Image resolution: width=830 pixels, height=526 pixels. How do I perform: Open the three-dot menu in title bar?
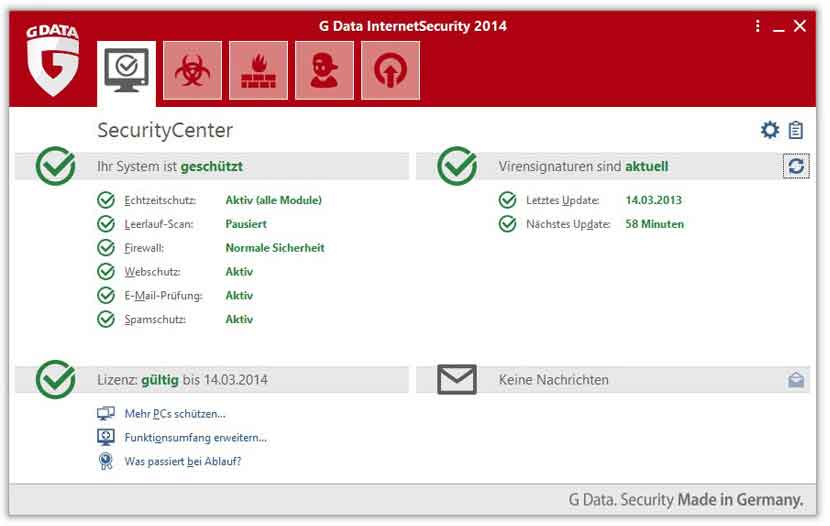758,27
